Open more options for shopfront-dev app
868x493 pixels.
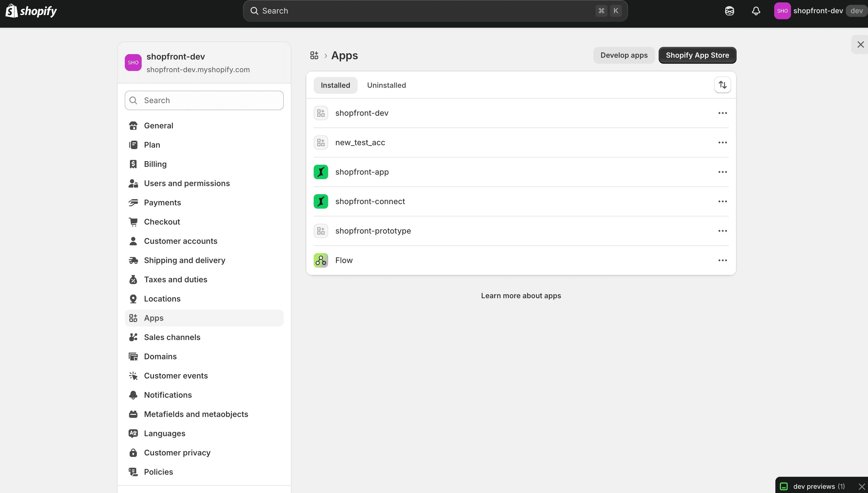[x=722, y=113]
